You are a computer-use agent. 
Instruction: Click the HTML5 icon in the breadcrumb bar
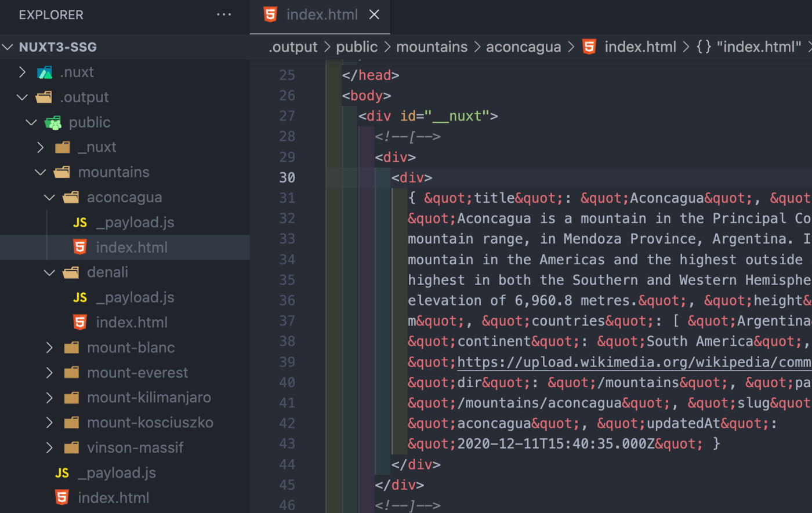(588, 46)
